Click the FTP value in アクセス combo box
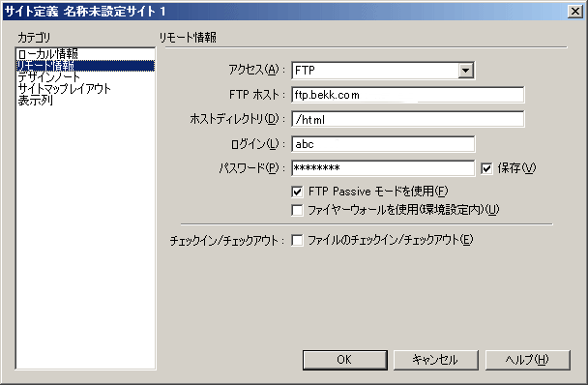 point(374,71)
